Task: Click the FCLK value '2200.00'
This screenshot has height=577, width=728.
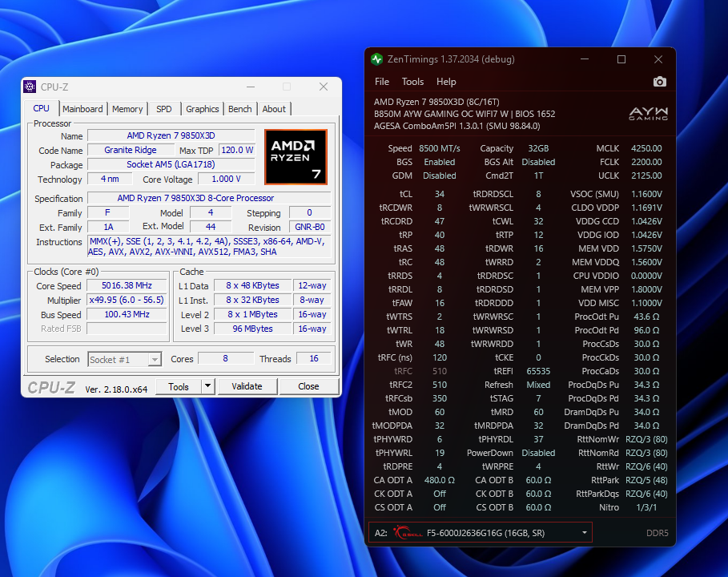Action: tap(646, 162)
